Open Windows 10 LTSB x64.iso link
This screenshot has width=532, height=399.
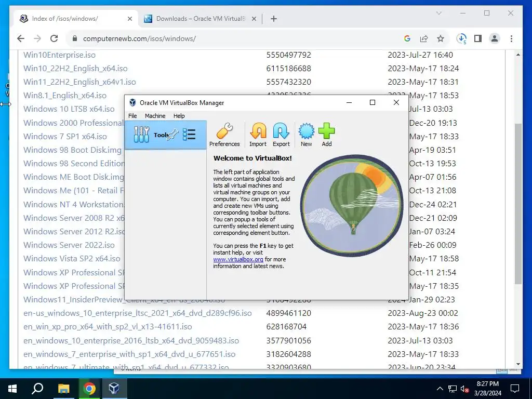[x=69, y=109]
